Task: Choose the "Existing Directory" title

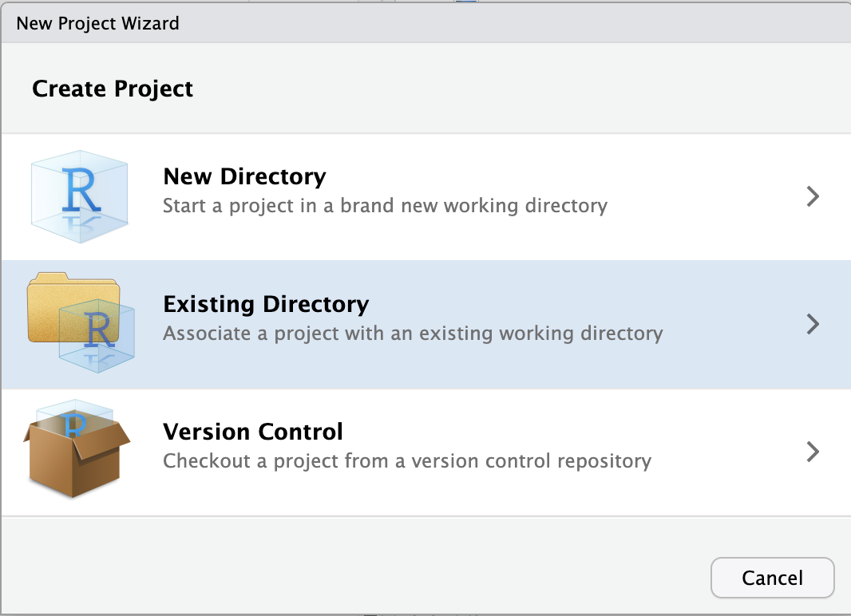Action: pos(266,304)
